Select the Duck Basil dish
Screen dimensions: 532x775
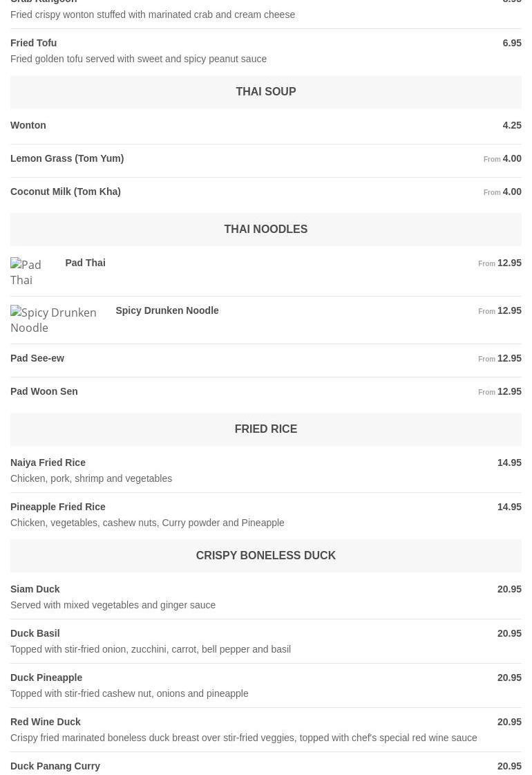(35, 633)
